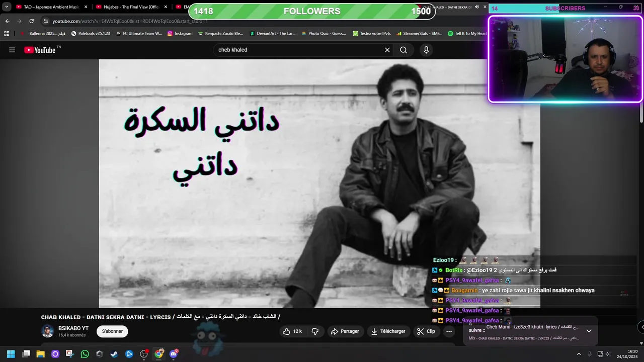
Task: Open Discord from the taskbar
Action: [174, 354]
